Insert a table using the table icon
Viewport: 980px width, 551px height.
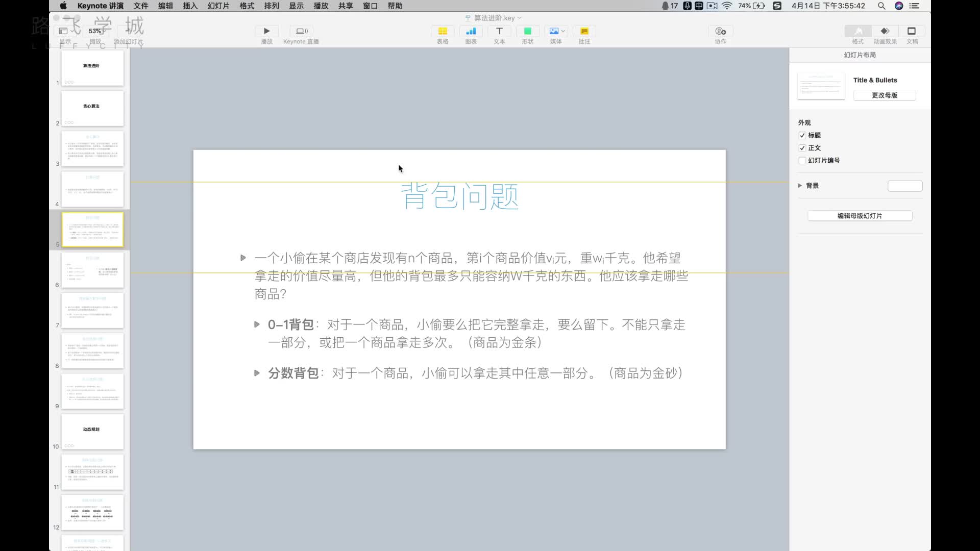[443, 31]
